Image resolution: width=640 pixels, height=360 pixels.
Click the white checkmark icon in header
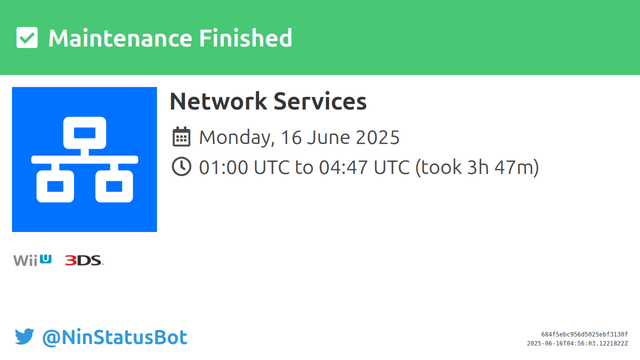[x=27, y=38]
